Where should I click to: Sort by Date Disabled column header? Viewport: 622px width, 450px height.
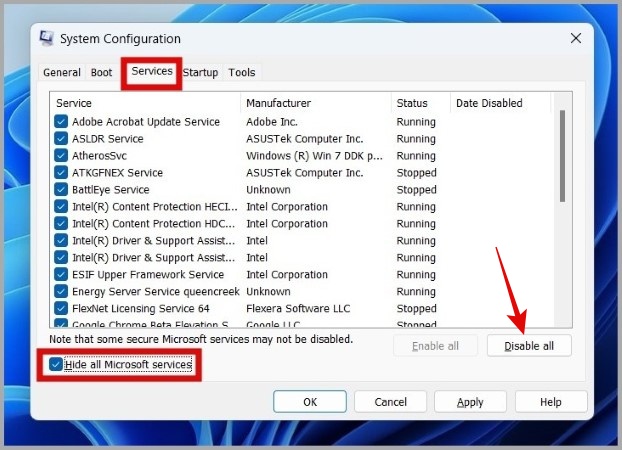(x=501, y=103)
